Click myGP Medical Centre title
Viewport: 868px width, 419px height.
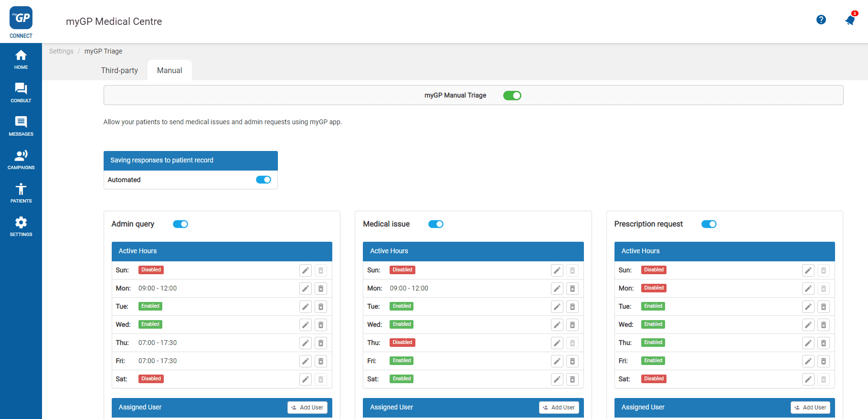coord(114,21)
